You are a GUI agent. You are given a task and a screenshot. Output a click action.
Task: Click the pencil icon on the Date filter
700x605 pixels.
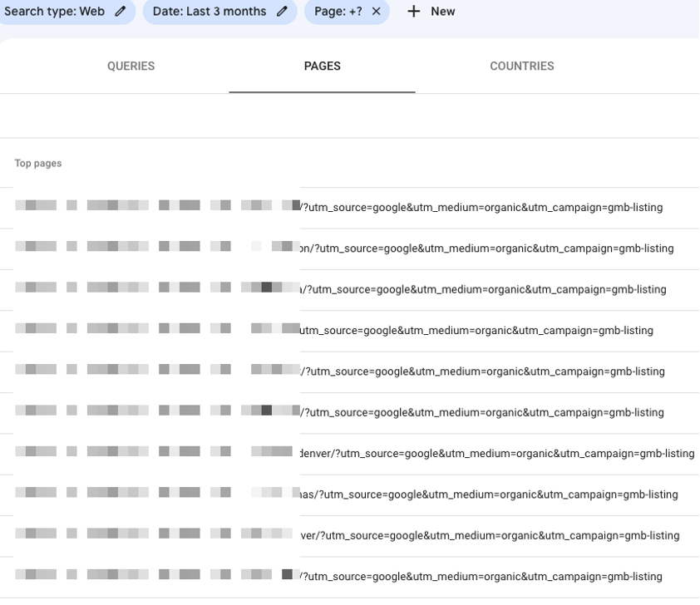[282, 12]
